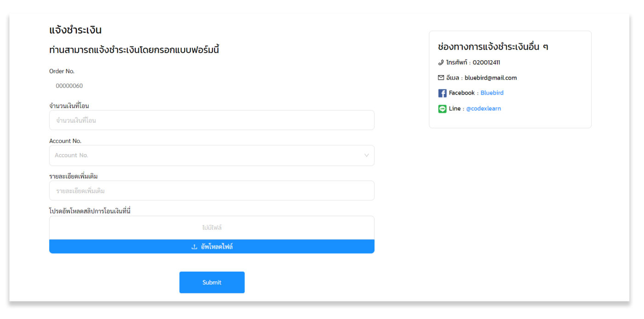Click the อัพโหลดไฟล์ upload button
The image size is (644, 319).
[x=212, y=247]
